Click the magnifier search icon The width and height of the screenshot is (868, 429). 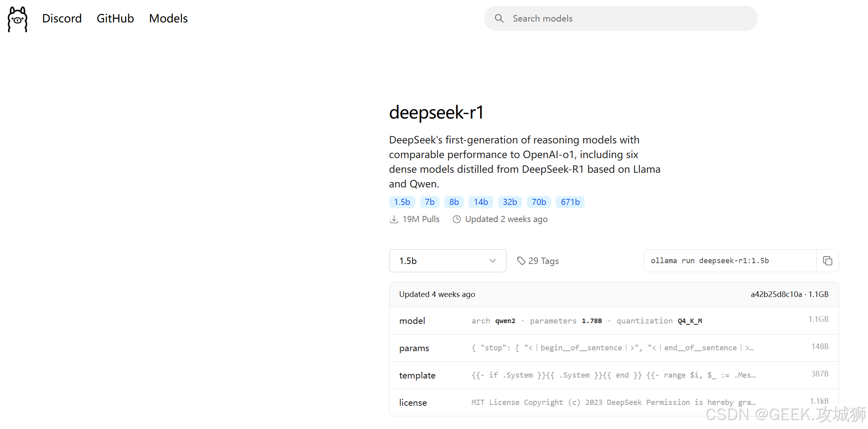(499, 18)
